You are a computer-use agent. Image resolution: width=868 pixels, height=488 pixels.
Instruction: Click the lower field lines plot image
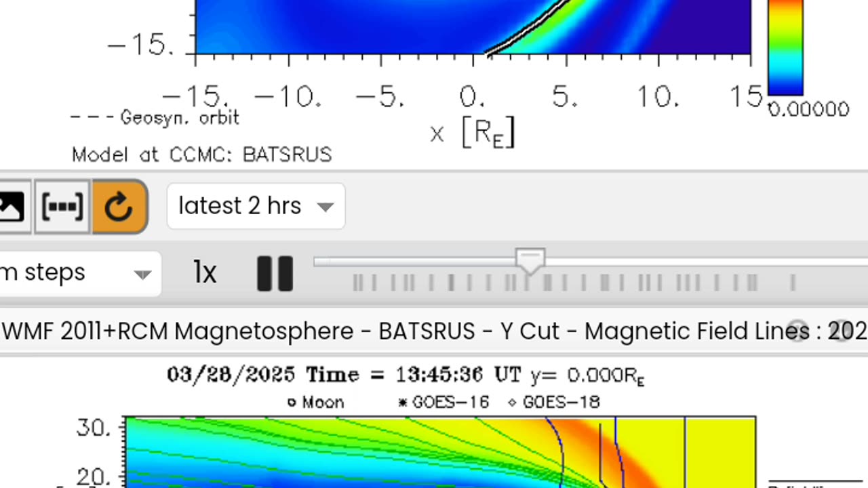[x=440, y=453]
